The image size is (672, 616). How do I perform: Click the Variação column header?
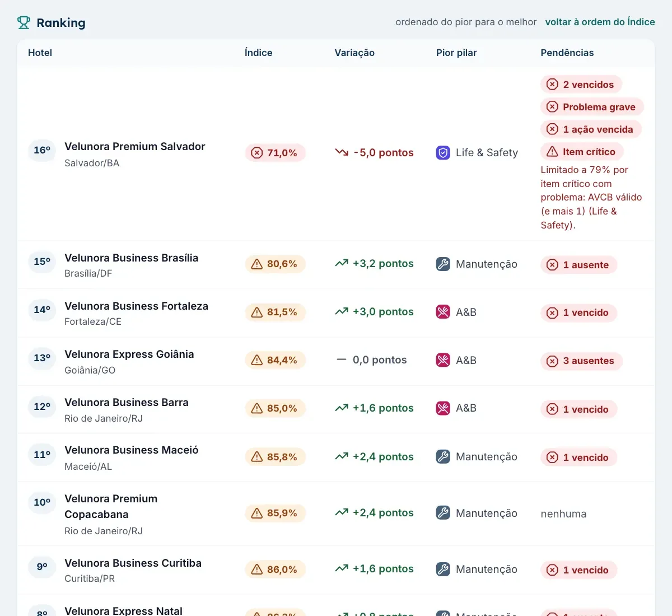tap(354, 53)
